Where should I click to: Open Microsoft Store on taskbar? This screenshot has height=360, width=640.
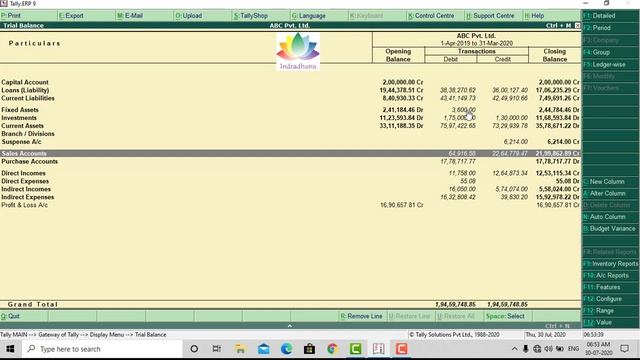(309, 349)
